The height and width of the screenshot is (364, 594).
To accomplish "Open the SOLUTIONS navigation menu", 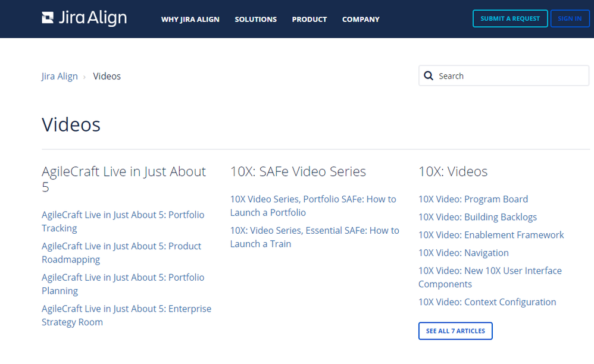I will (255, 19).
